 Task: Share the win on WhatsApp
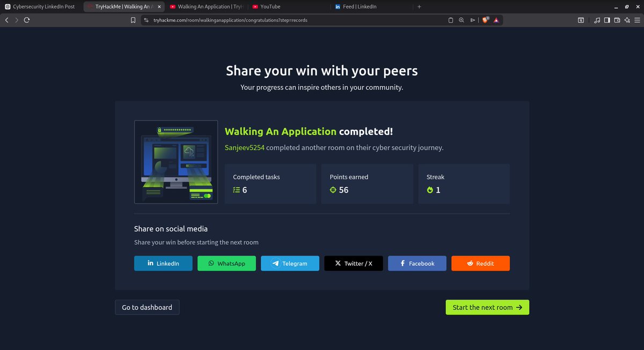pos(226,263)
